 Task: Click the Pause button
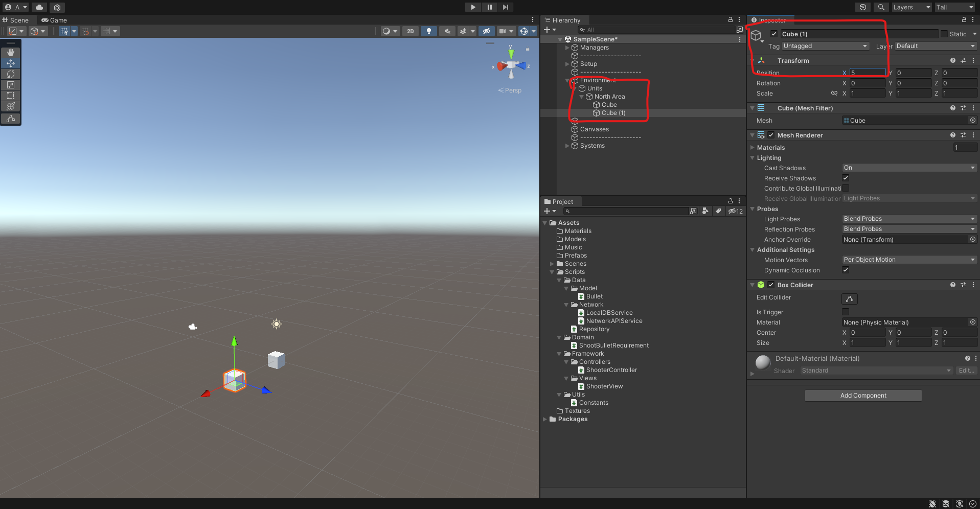(489, 7)
